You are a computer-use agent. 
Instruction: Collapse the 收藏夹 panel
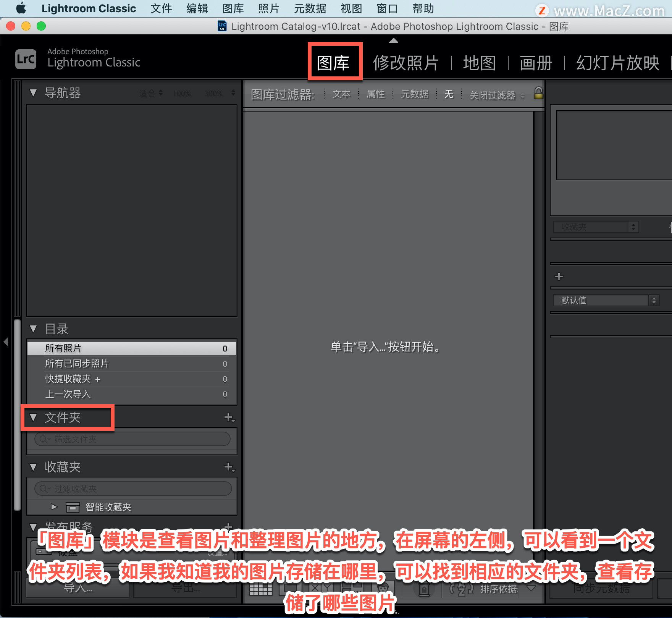coord(33,467)
